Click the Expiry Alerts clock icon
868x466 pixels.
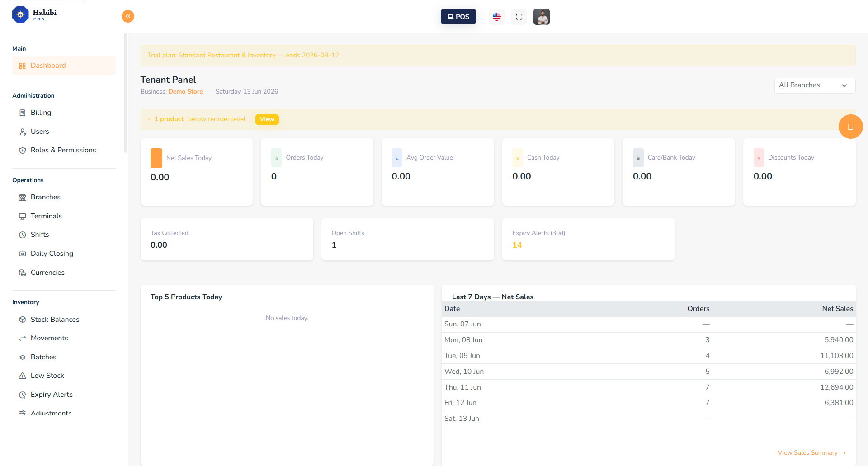coord(23,395)
